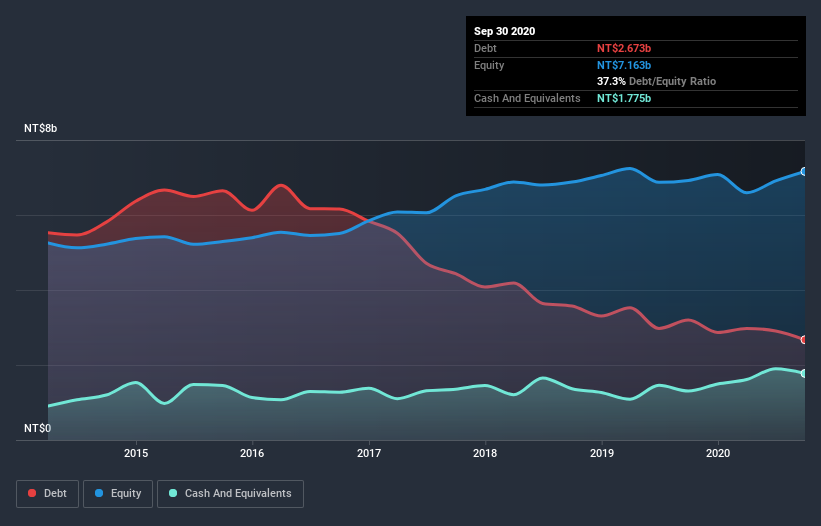The width and height of the screenshot is (821, 526).
Task: Click the 2019 x-axis label
Action: pyautogui.click(x=602, y=453)
